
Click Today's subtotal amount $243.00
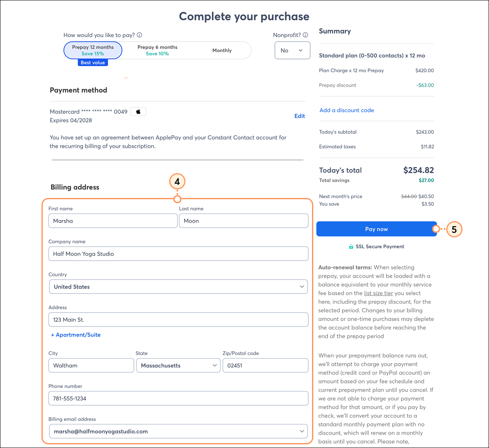(x=425, y=132)
